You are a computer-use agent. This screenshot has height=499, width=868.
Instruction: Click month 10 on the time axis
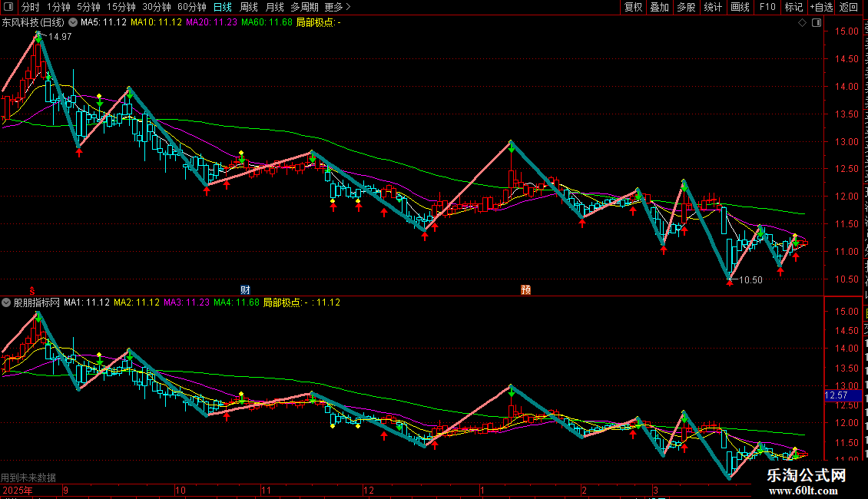tap(181, 490)
